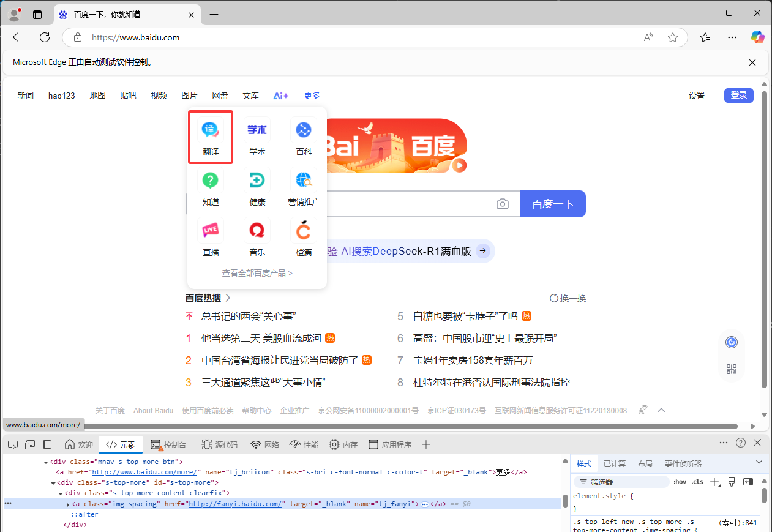Click the 百度一下 search button
The width and height of the screenshot is (772, 532).
click(553, 204)
